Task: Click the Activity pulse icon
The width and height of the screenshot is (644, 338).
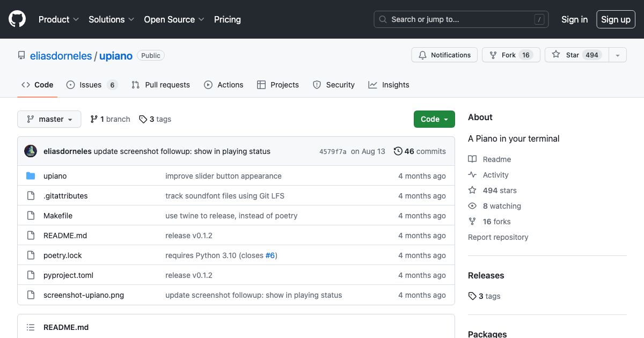Action: (x=472, y=174)
